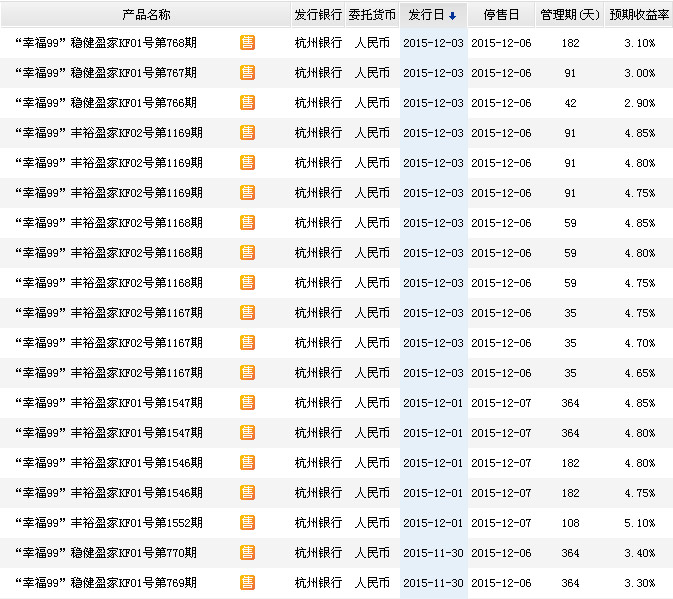Sort by the 停售日 column header

point(501,15)
